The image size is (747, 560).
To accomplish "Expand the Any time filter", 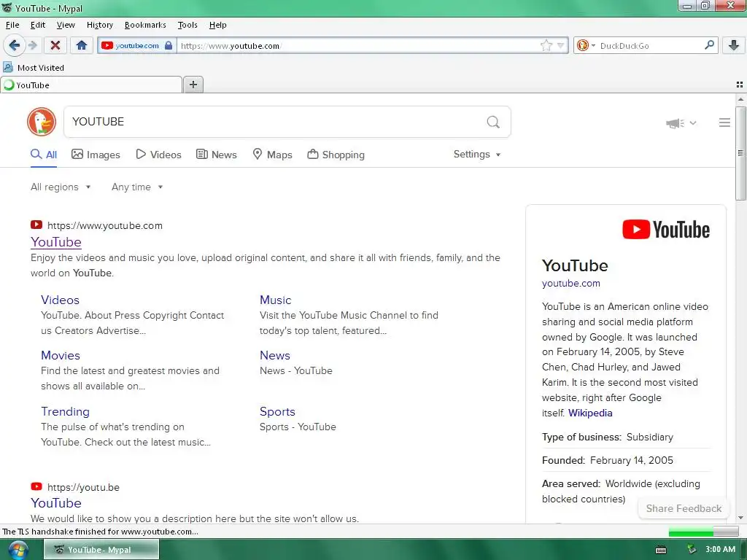I will coord(137,187).
